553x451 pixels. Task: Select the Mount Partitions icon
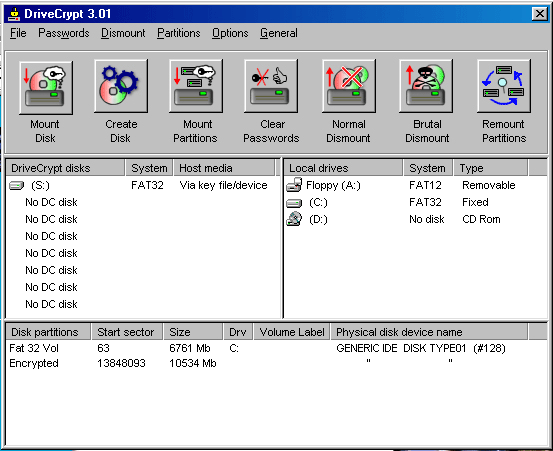pyautogui.click(x=196, y=86)
